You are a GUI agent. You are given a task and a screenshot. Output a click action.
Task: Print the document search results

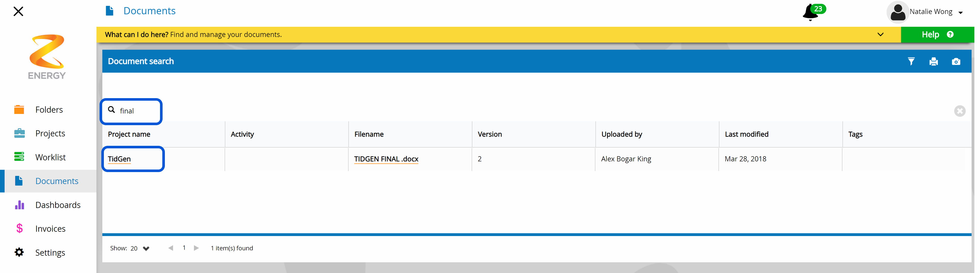click(x=934, y=61)
